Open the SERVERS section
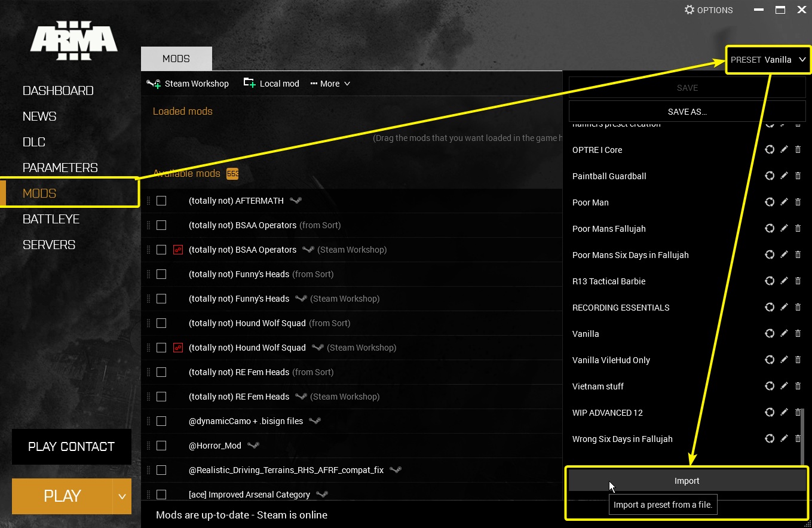 (49, 245)
